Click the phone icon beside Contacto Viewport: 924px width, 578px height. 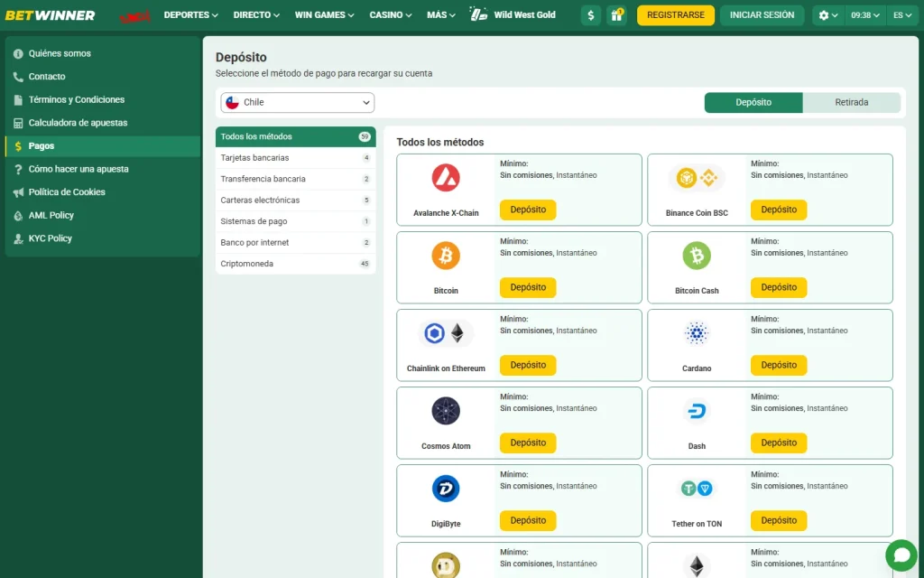point(18,77)
